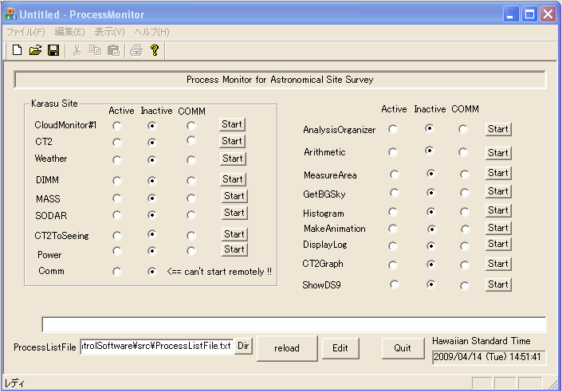Viewport: 562px width, 392px height.
Task: Open the ヘルプ(H) menu
Action: 151,32
